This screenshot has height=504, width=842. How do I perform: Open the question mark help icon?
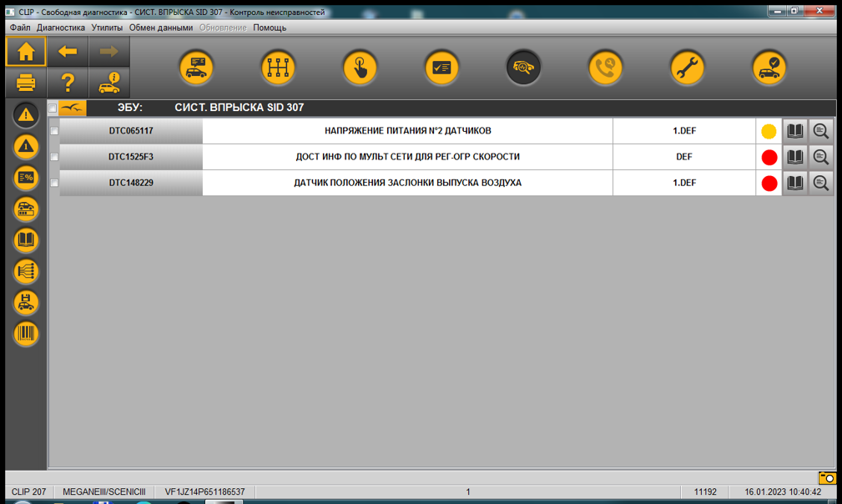tap(68, 83)
